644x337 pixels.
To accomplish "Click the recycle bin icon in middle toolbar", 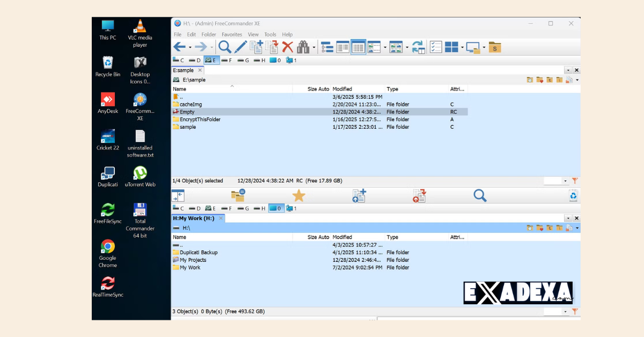I will click(x=573, y=196).
